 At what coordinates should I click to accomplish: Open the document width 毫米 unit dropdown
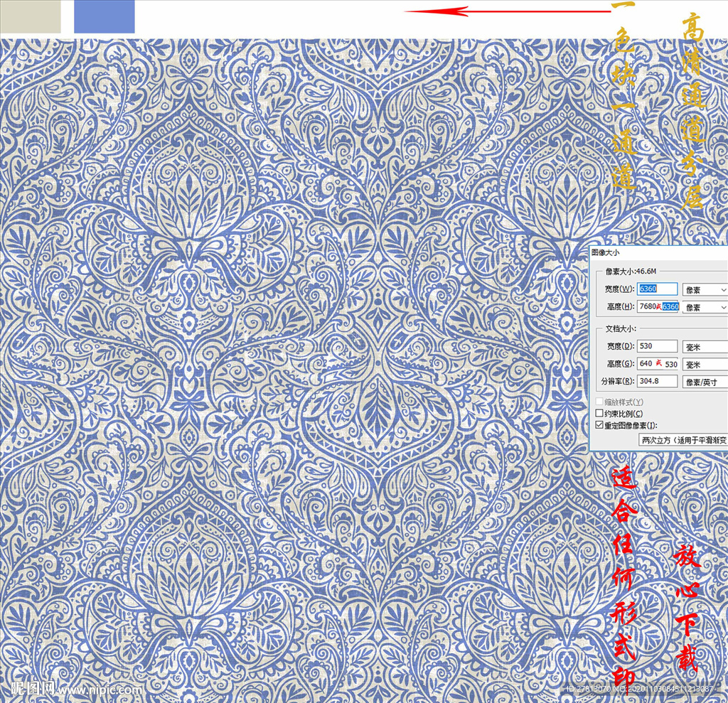pyautogui.click(x=705, y=347)
